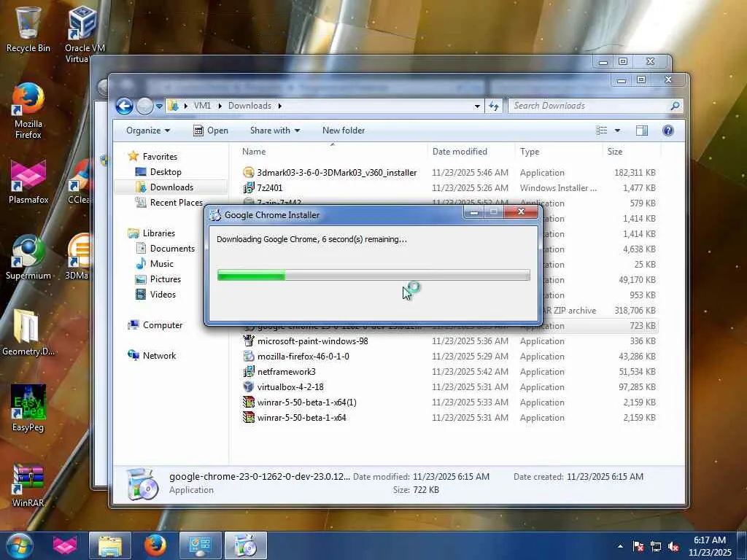Select the 7z2401 file
747x560 pixels.
point(449,187)
